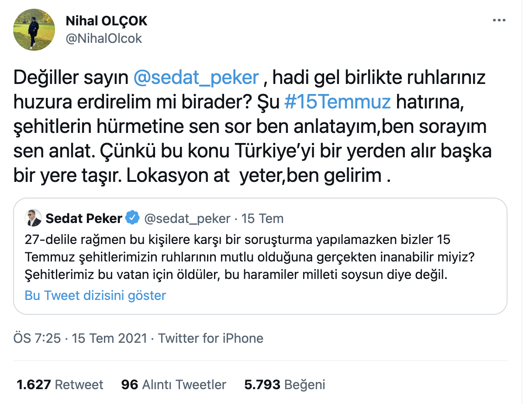Image resolution: width=532 pixels, height=404 pixels.
Task: Open the @sedat_peker handle in quoted tweet
Action: coord(187,218)
